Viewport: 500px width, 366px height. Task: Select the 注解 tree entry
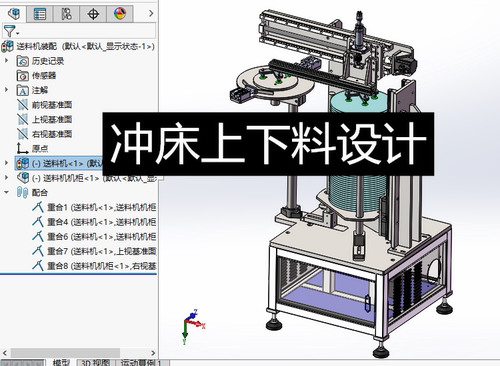tap(40, 90)
